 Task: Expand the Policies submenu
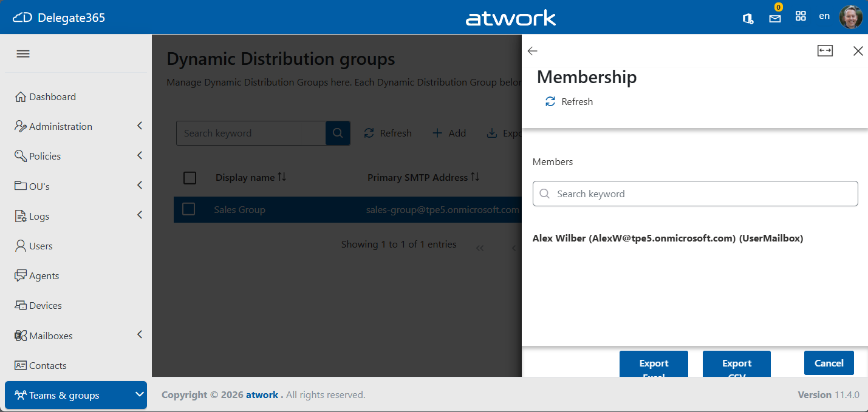pyautogui.click(x=140, y=156)
